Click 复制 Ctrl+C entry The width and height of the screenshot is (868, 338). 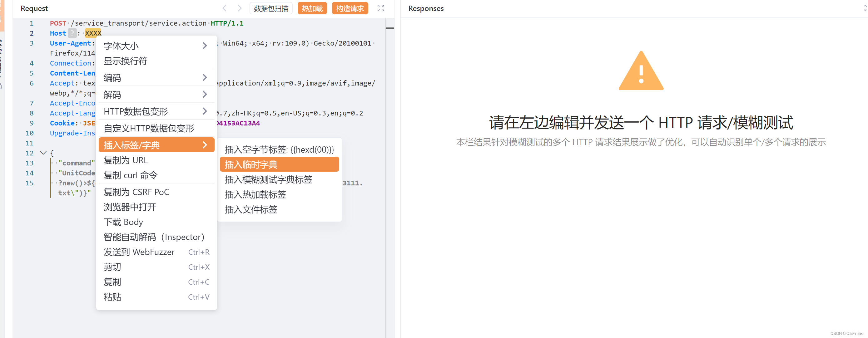tap(156, 282)
